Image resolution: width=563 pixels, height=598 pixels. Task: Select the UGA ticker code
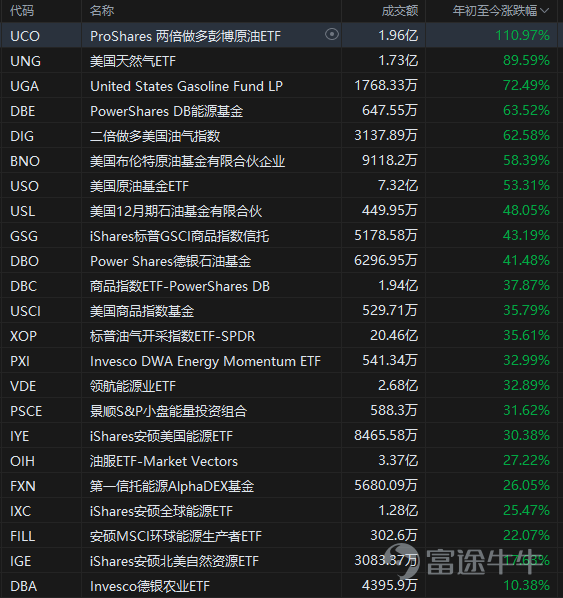24,86
